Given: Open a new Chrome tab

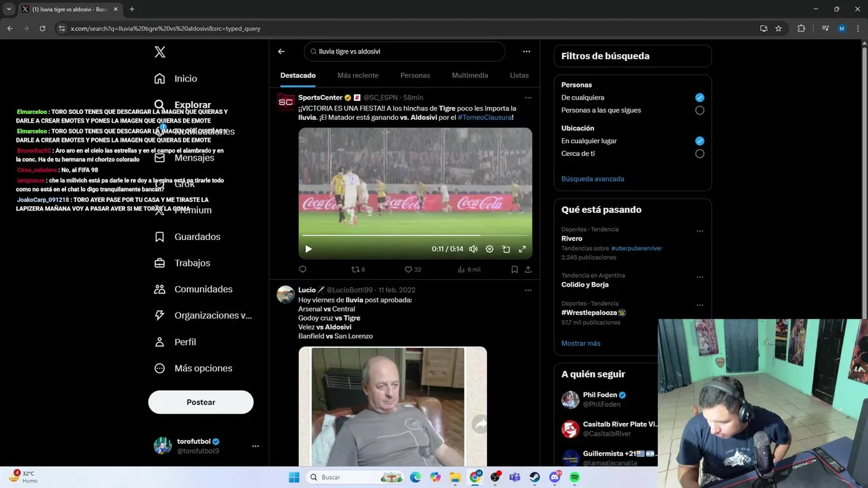Looking at the screenshot, I should (132, 9).
